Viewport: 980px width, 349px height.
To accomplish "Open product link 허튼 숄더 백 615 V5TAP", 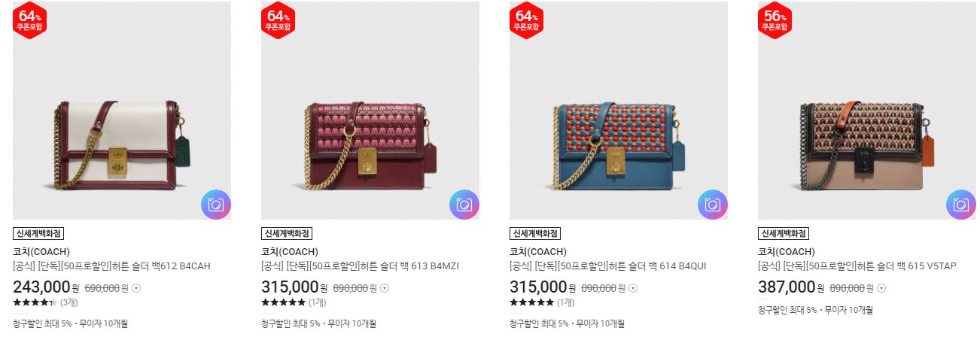I will tap(857, 266).
